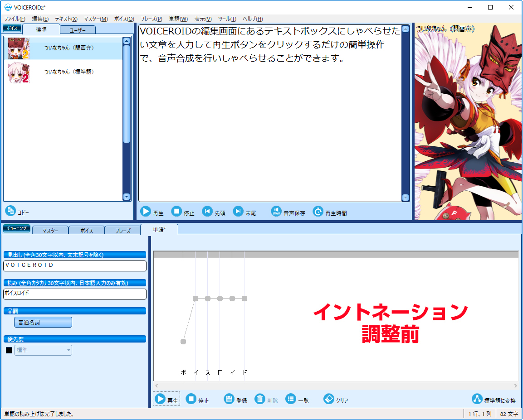Screen dimensions: 523x420
Task: Open the ファイル(F) menu
Action: [x=15, y=19]
